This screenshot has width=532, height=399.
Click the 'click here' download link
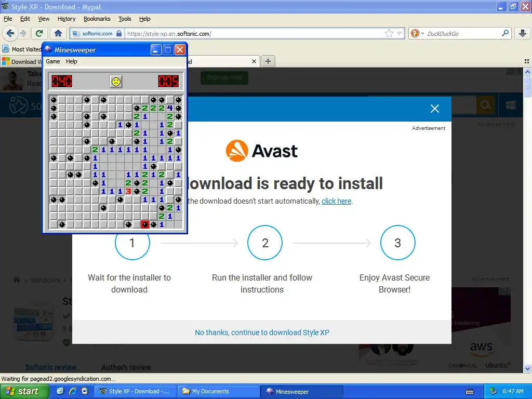[336, 201]
